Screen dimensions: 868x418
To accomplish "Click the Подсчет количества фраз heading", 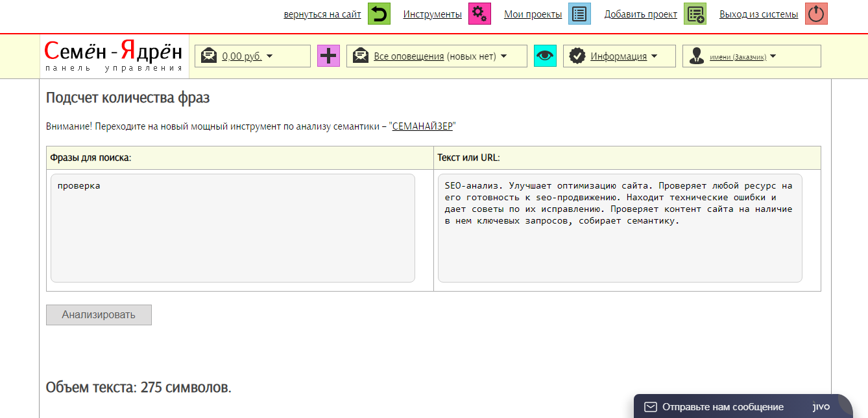I will pos(128,98).
